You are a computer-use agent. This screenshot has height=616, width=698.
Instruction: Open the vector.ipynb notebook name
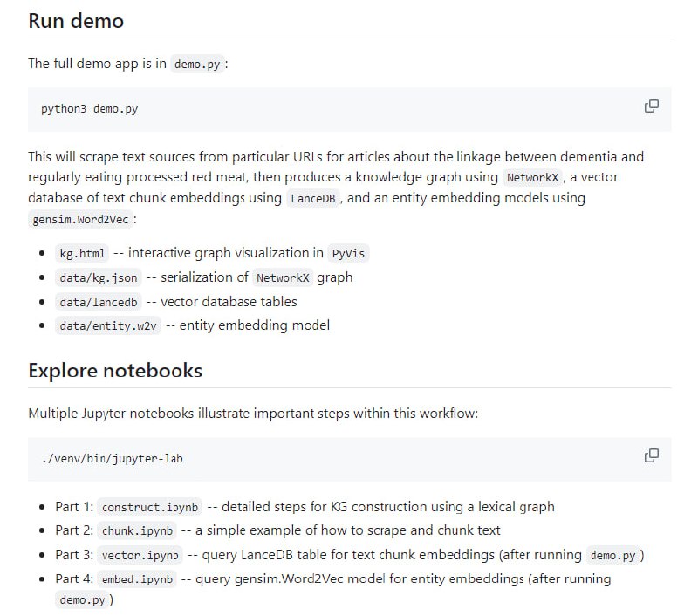[140, 555]
